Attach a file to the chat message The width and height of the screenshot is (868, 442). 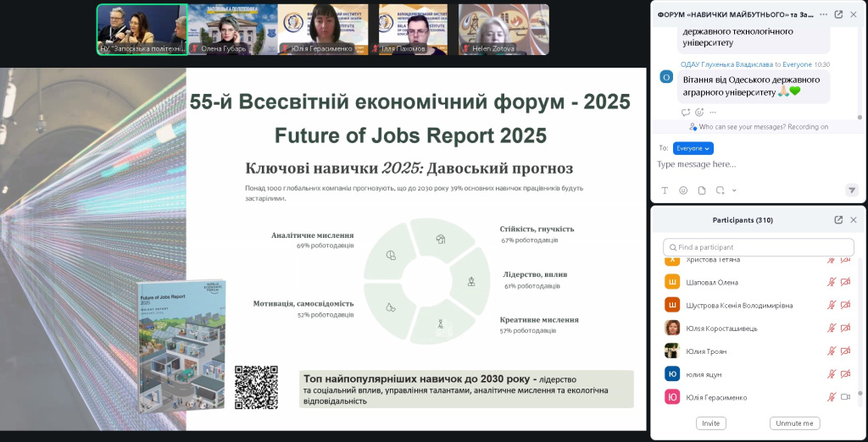coord(702,191)
